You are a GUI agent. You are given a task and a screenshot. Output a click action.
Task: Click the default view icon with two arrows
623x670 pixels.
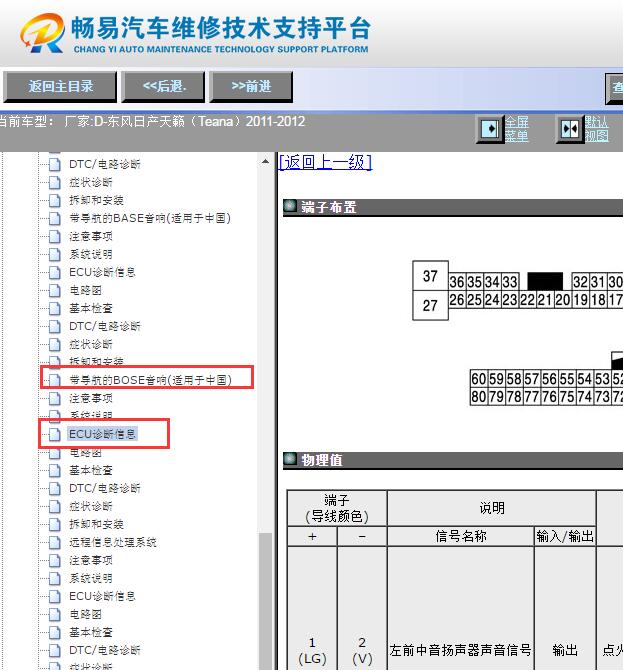point(570,129)
